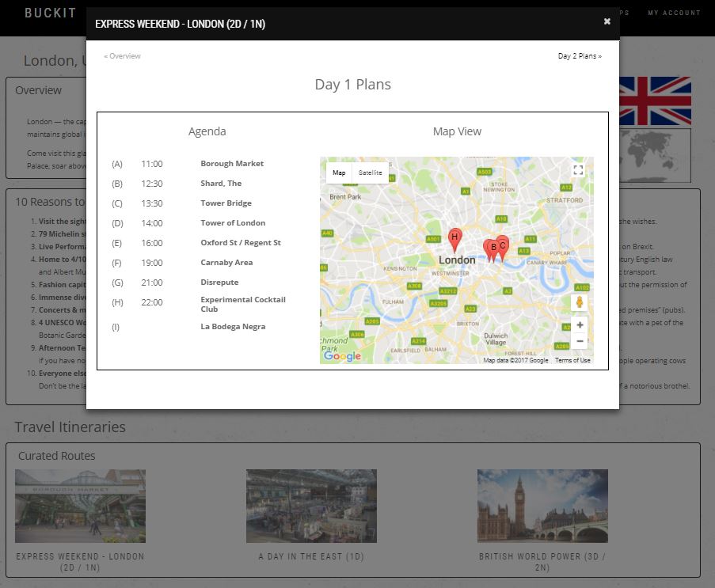Go back to Overview link
715x588 pixels.
tap(122, 56)
